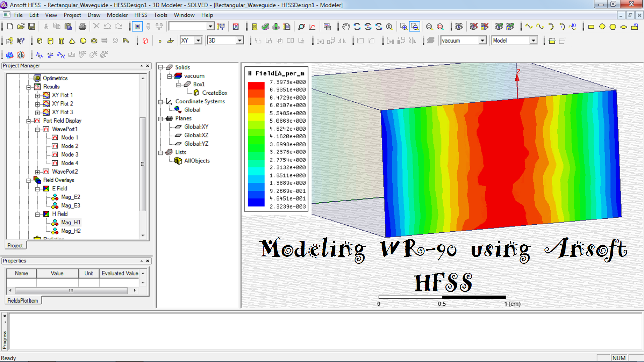Switch to the FieldsPlotItem tab
This screenshot has height=362, width=644.
(22, 301)
